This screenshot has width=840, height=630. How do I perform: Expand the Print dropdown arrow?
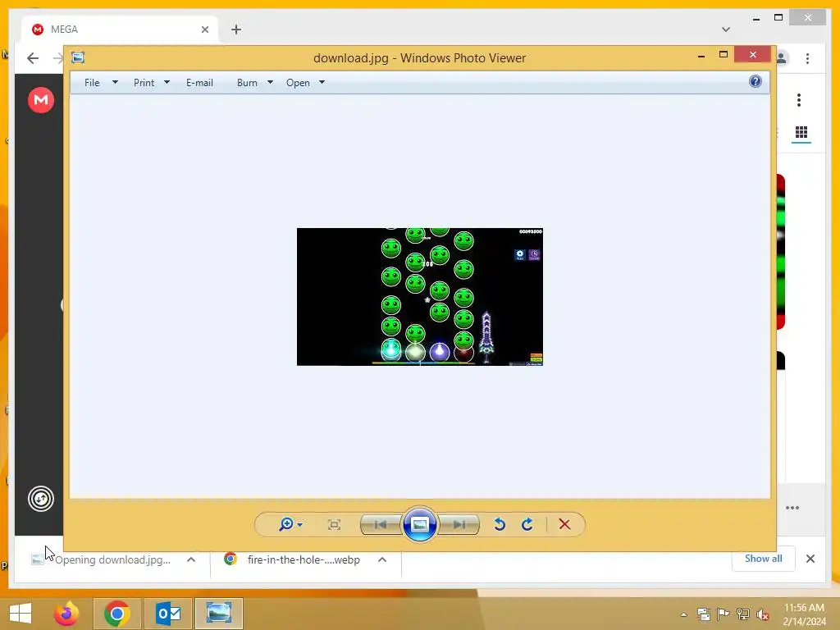pyautogui.click(x=167, y=83)
